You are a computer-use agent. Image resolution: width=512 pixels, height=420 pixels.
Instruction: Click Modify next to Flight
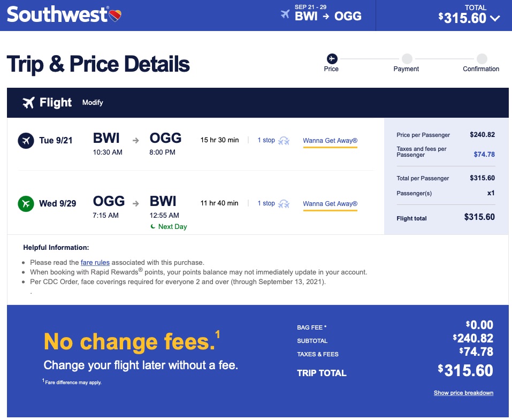point(93,102)
